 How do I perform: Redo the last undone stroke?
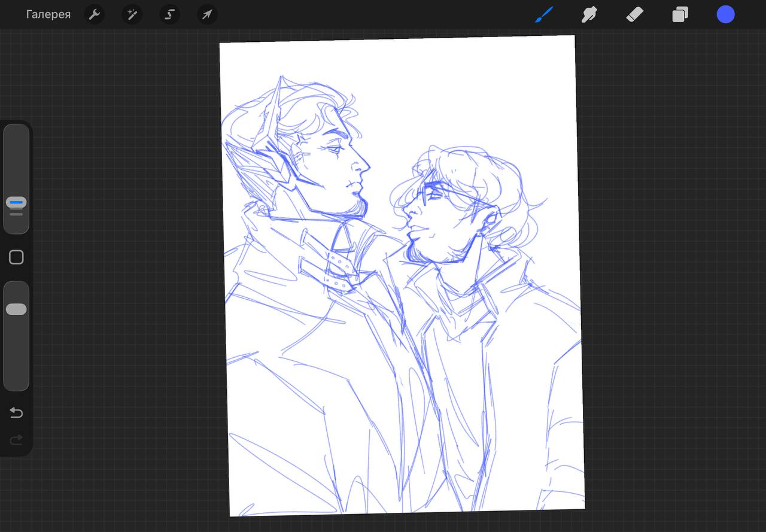16,440
